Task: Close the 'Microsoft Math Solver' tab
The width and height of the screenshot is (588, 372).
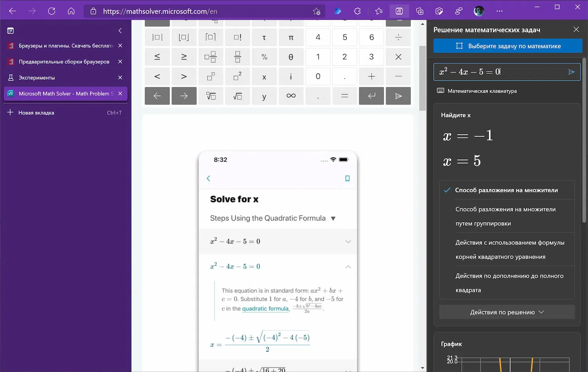Action: [x=120, y=93]
